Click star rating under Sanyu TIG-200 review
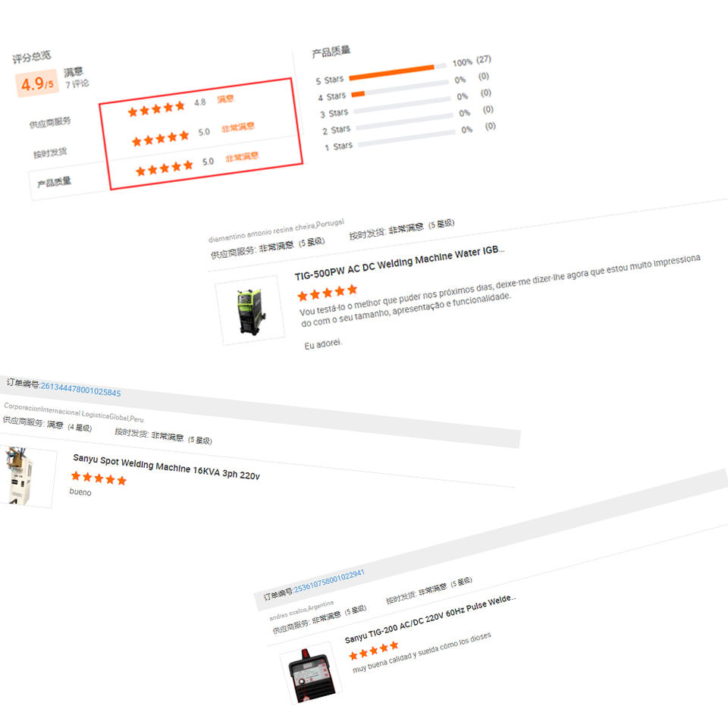 [x=374, y=651]
